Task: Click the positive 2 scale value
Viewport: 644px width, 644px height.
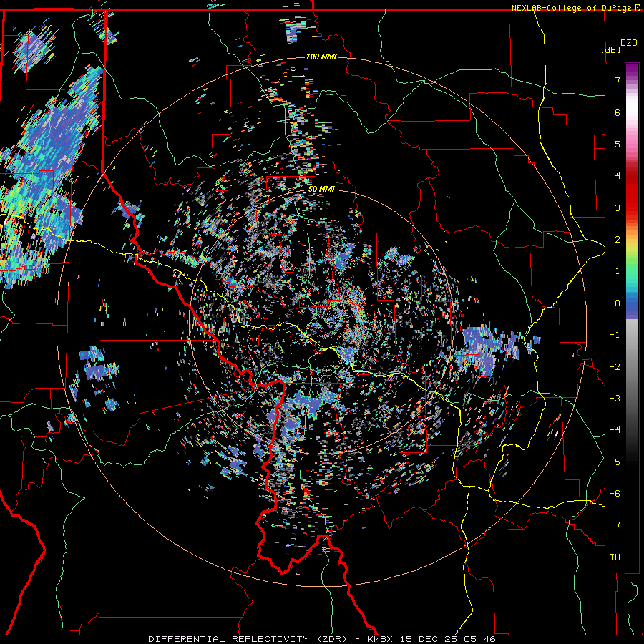Action: (618, 240)
